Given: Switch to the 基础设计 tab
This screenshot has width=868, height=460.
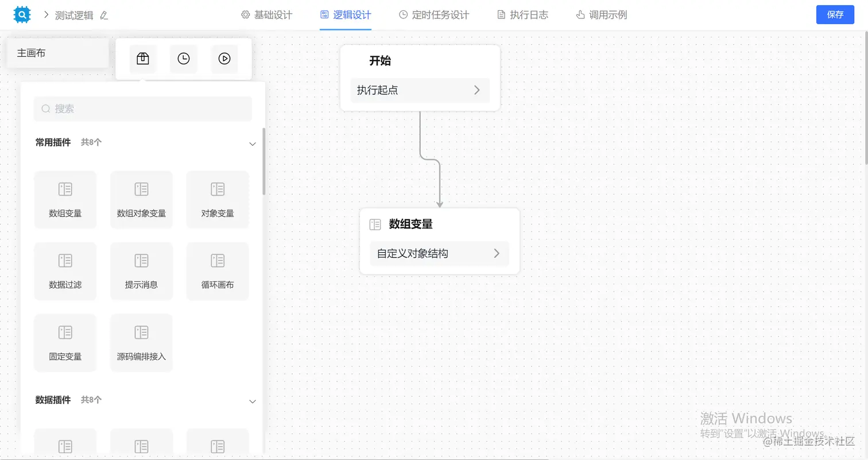Looking at the screenshot, I should tap(267, 15).
